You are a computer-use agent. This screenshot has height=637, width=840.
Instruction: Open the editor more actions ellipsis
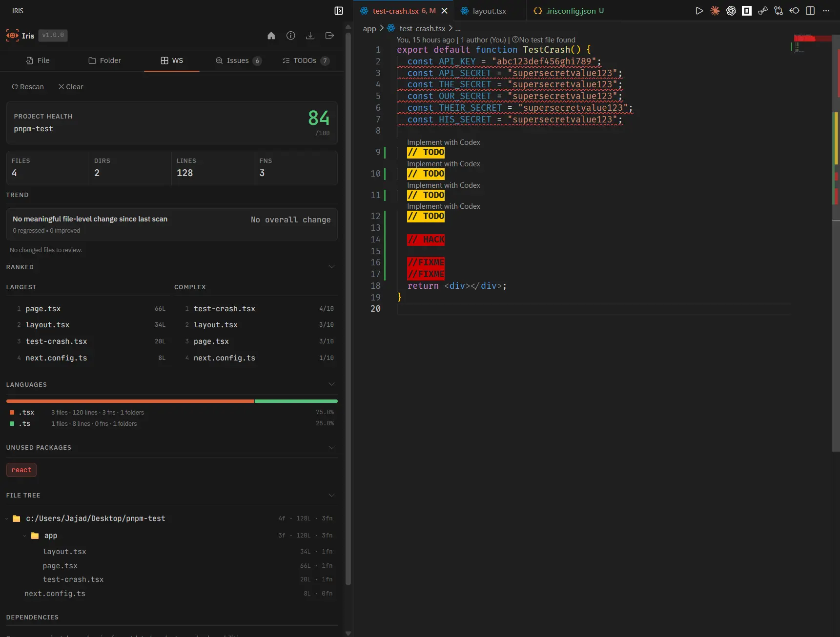coord(826,11)
